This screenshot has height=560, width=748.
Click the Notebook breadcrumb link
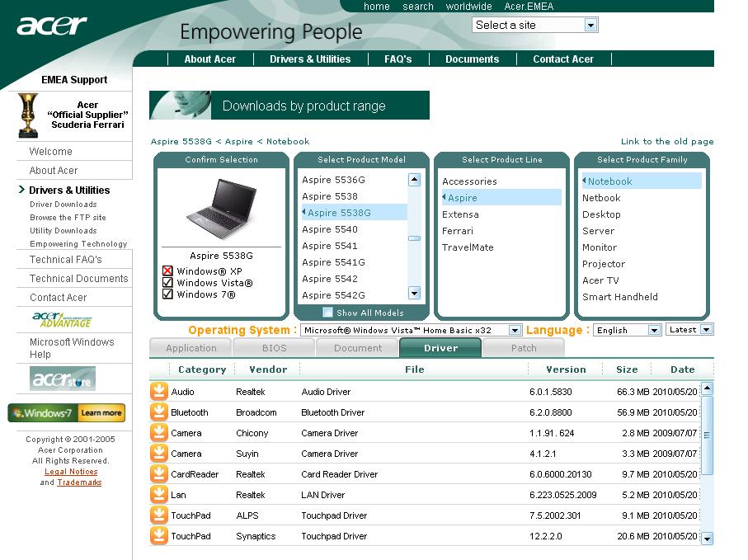(288, 141)
